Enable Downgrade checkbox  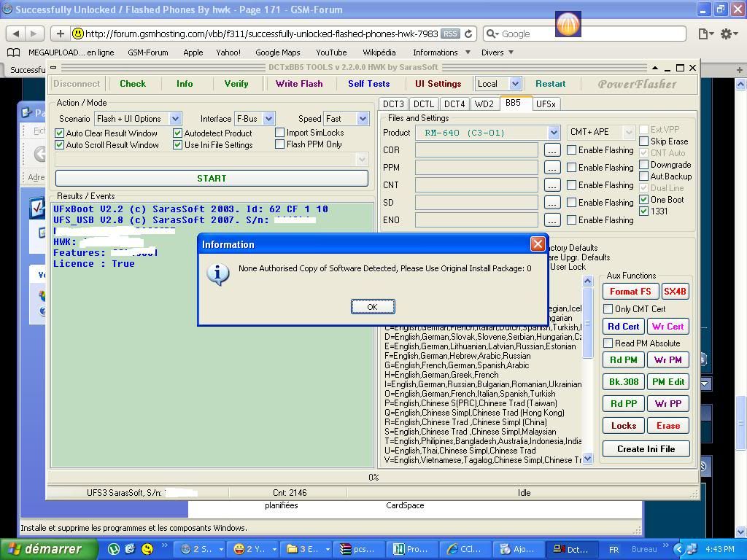(643, 164)
